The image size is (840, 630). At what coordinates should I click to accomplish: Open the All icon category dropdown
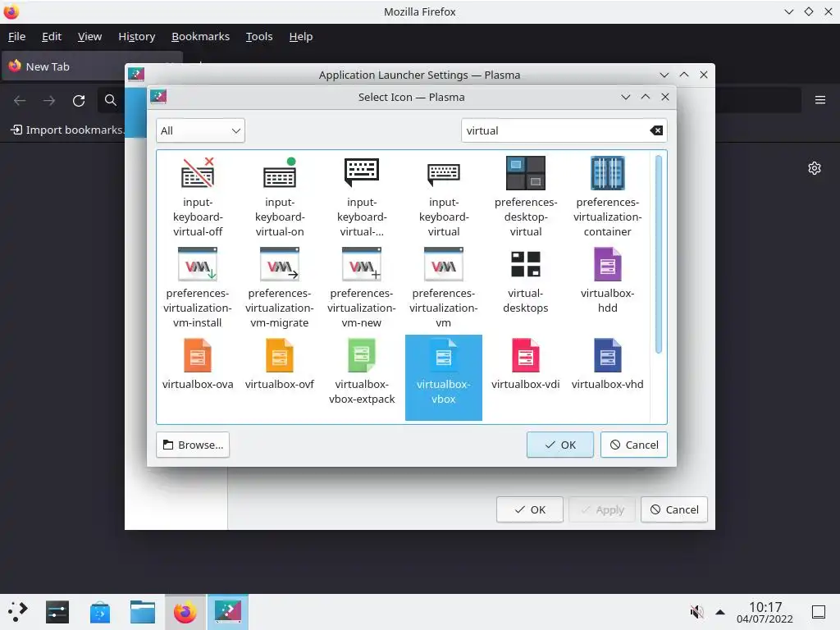200,130
